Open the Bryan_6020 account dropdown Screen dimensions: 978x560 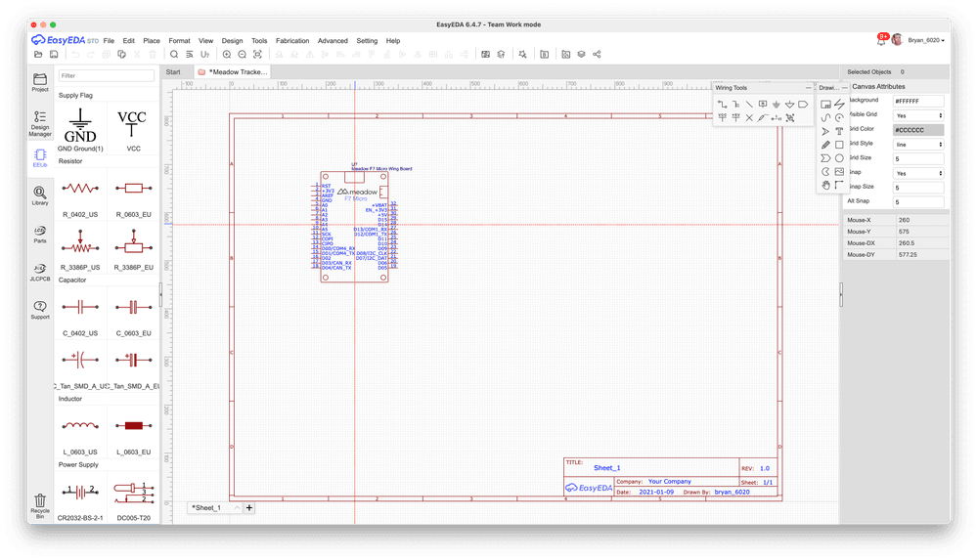(925, 40)
